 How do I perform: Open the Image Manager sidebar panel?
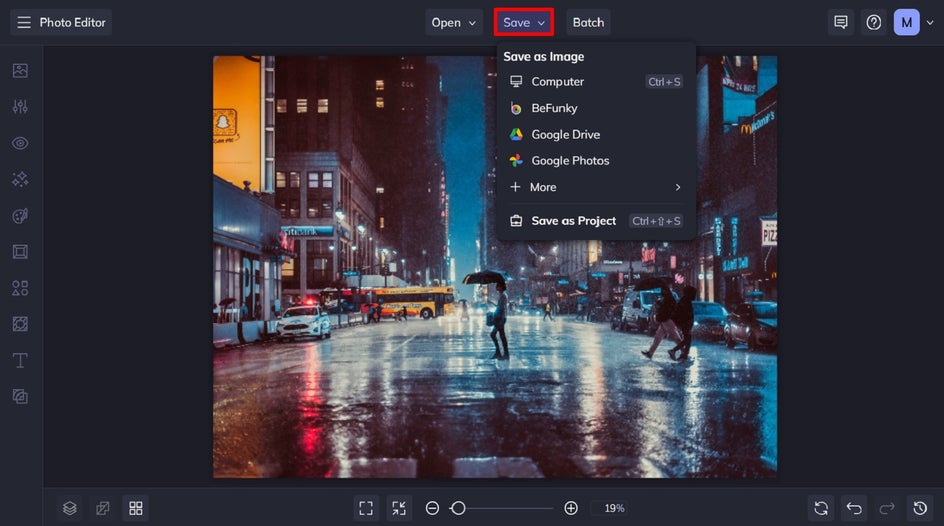(20, 70)
